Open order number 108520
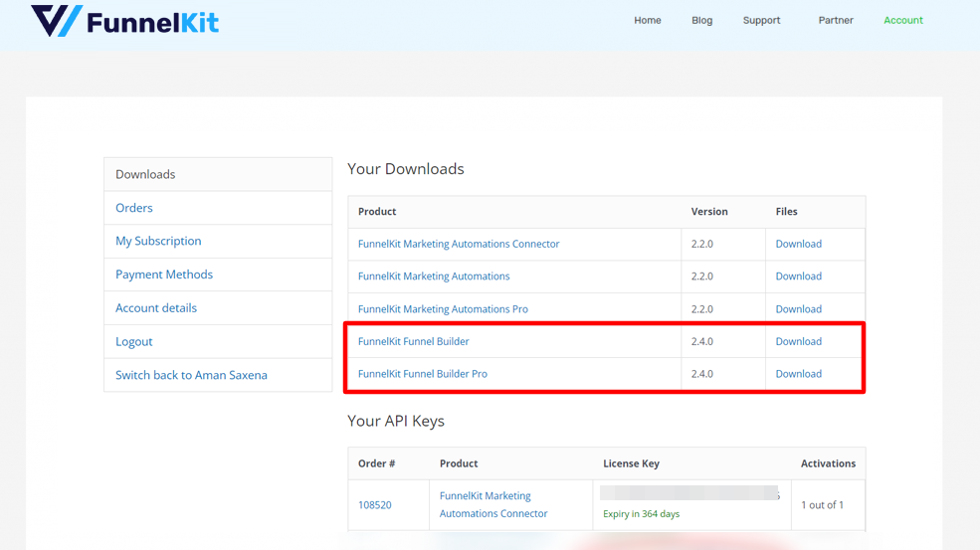980x550 pixels. (x=374, y=505)
